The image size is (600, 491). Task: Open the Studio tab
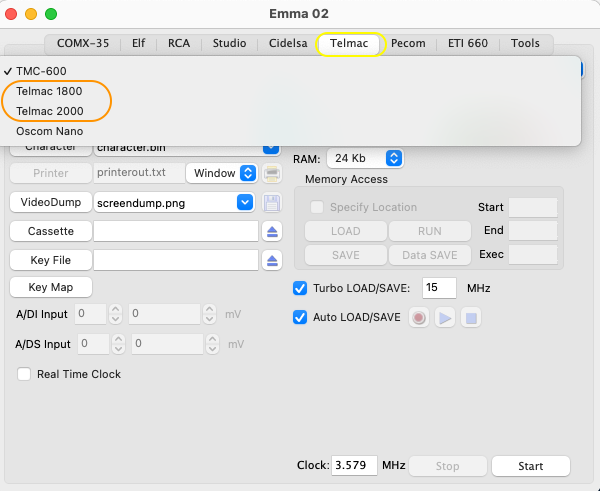pos(230,43)
